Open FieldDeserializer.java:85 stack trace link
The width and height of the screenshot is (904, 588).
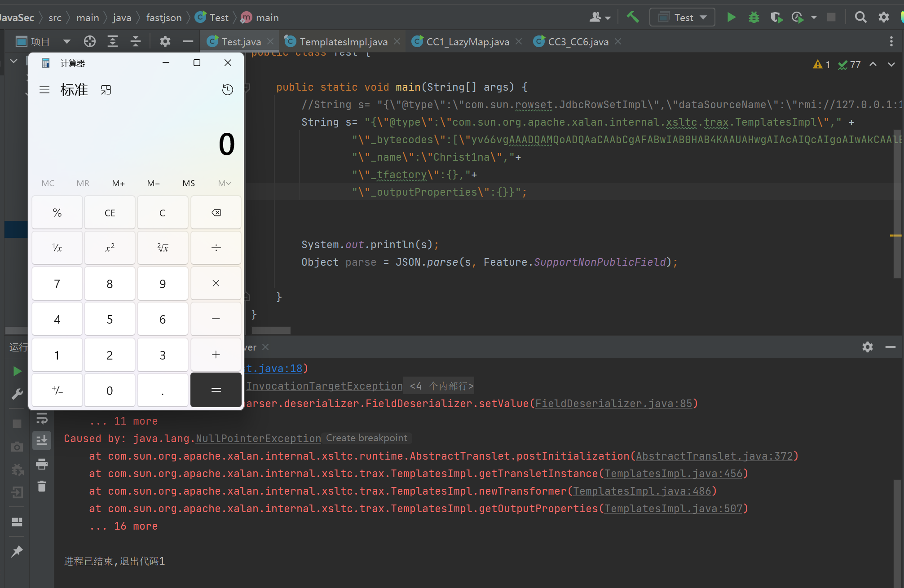[613, 404]
